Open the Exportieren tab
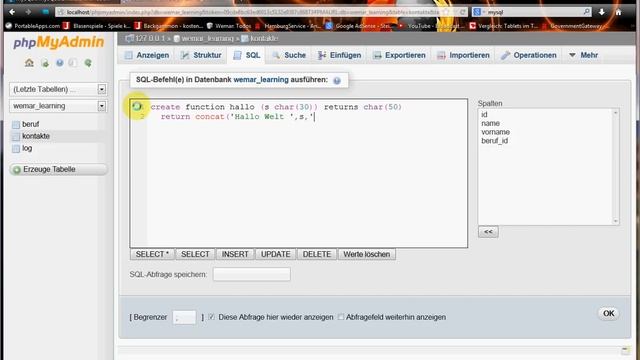The image size is (640, 360). click(x=399, y=55)
